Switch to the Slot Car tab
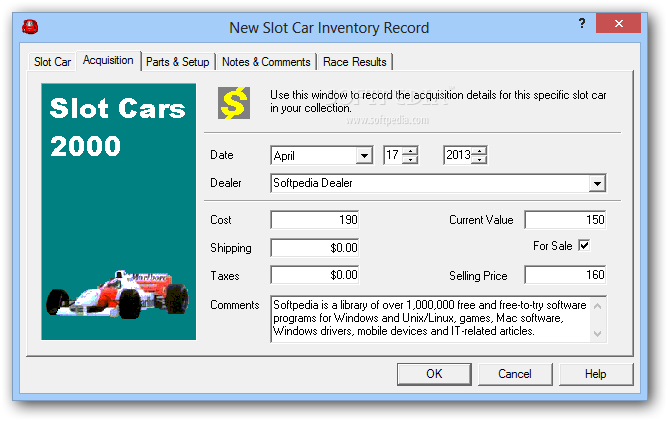Viewport: 668px width, 421px height. (52, 62)
